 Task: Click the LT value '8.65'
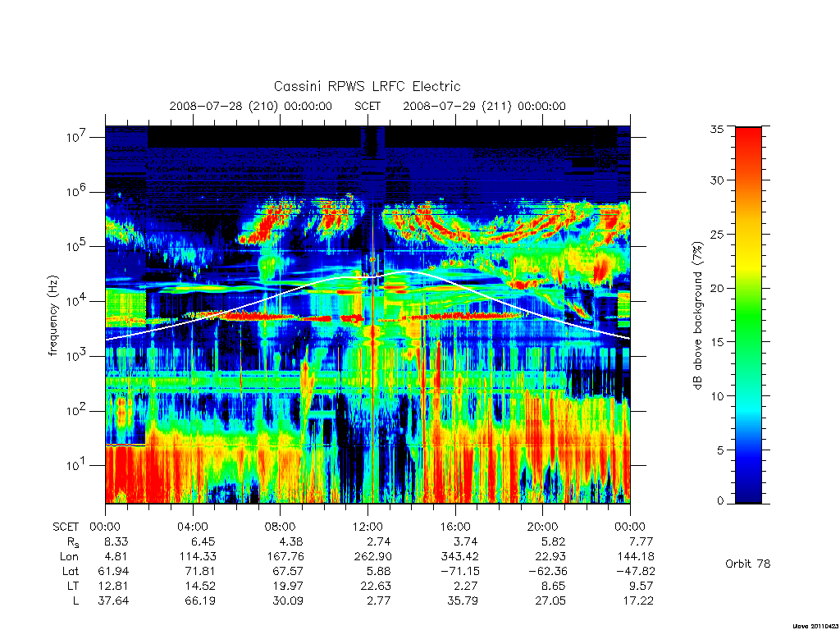click(x=554, y=586)
